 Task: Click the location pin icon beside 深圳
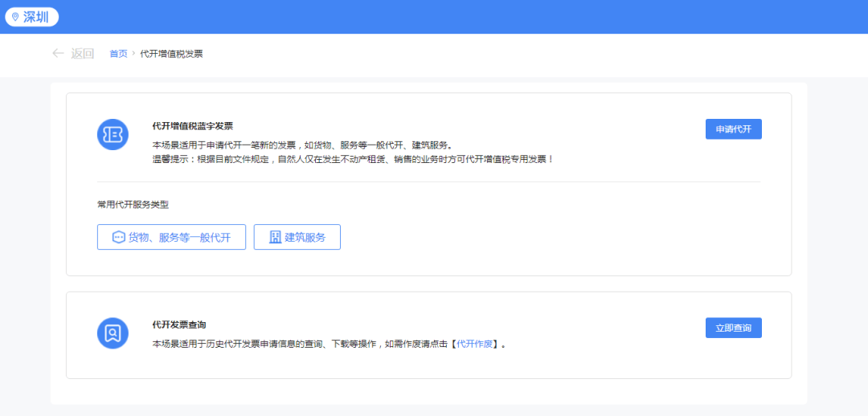click(15, 17)
